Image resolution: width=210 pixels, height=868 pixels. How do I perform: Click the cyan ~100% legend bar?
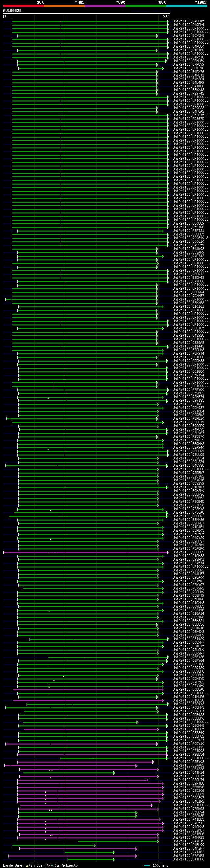pos(186,6)
